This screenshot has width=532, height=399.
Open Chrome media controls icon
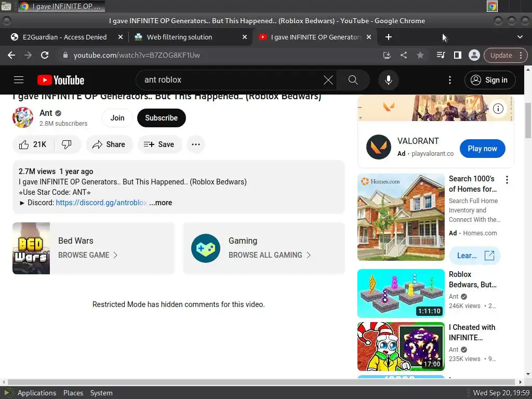(x=441, y=55)
